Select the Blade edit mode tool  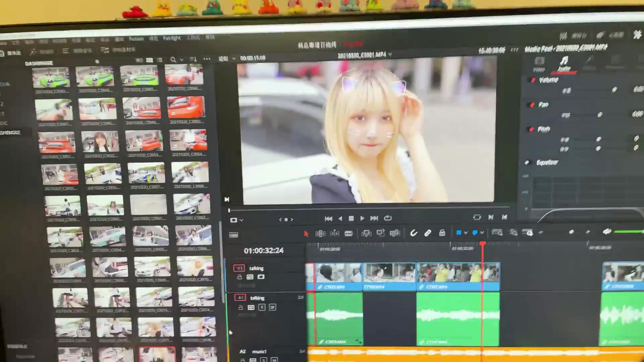(349, 234)
